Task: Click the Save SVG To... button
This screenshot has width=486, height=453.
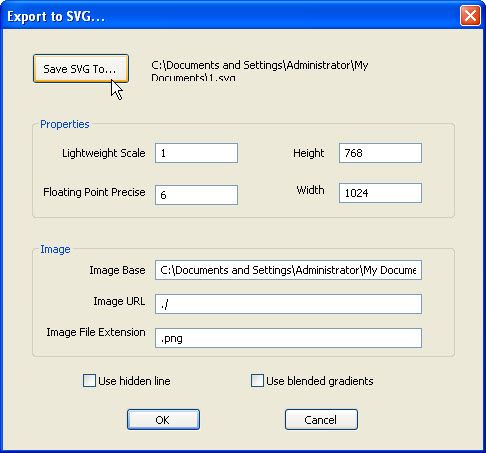Action: click(x=81, y=69)
